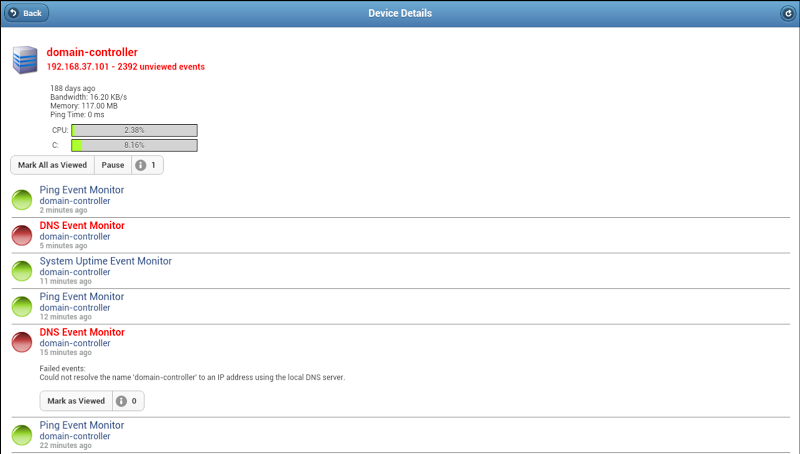800x454 pixels.
Task: Open Ping Event Monitor from 22 minutes ago
Action: tap(82, 425)
